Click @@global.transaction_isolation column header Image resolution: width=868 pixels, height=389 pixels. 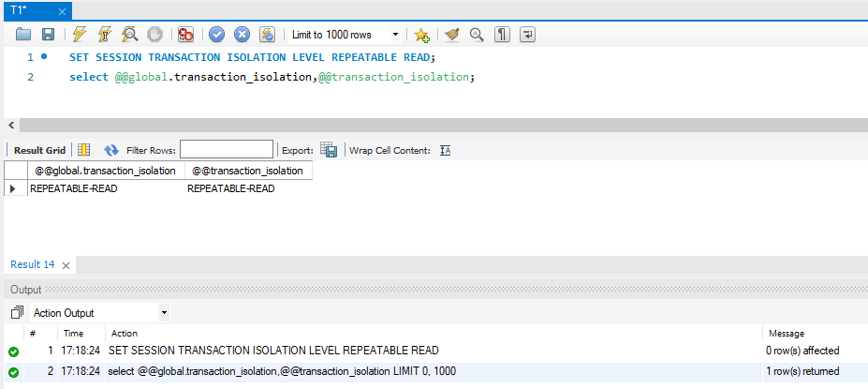[x=106, y=171]
